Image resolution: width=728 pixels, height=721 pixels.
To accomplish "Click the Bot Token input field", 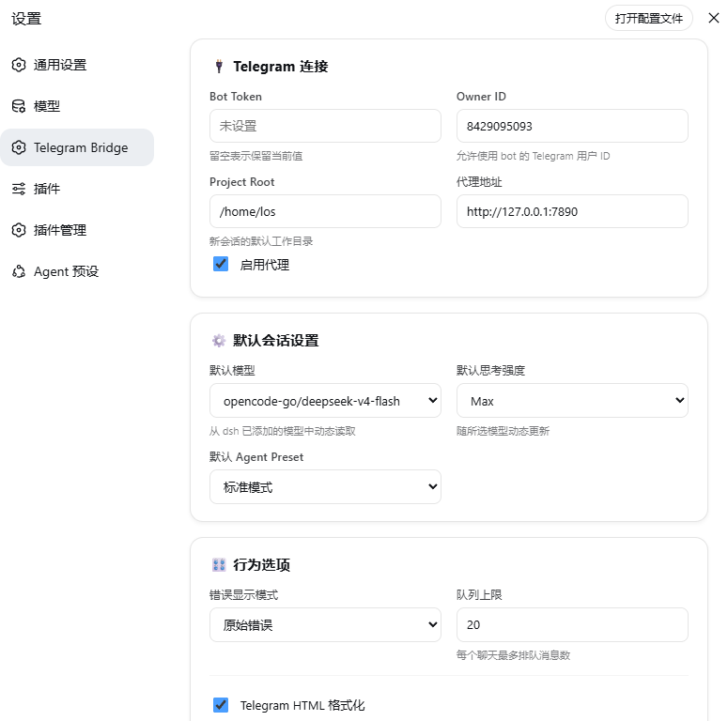I will point(325,126).
